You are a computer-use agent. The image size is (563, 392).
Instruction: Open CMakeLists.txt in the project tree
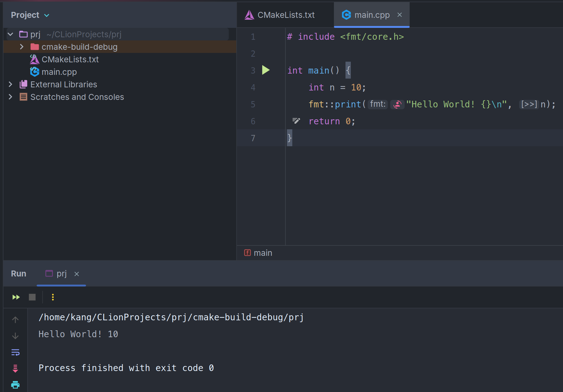pos(70,59)
